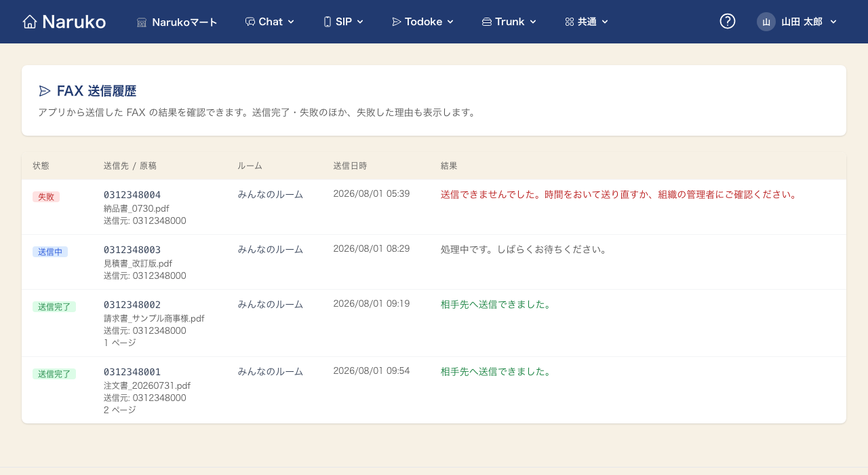This screenshot has height=475, width=868.
Task: Click the Chat speech bubble icon
Action: [250, 22]
